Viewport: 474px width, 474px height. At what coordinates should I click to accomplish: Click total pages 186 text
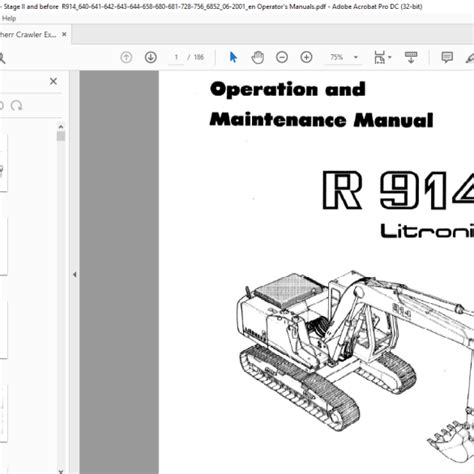(x=199, y=57)
